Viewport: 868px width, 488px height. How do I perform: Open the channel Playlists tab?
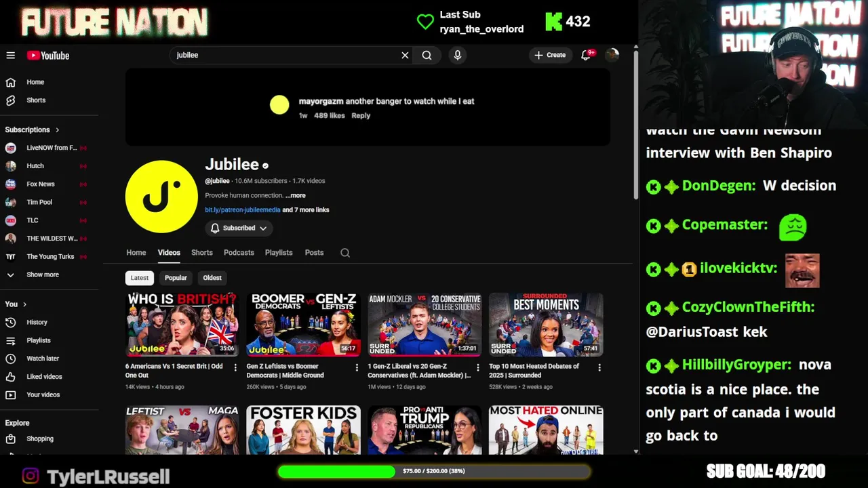tap(279, 253)
